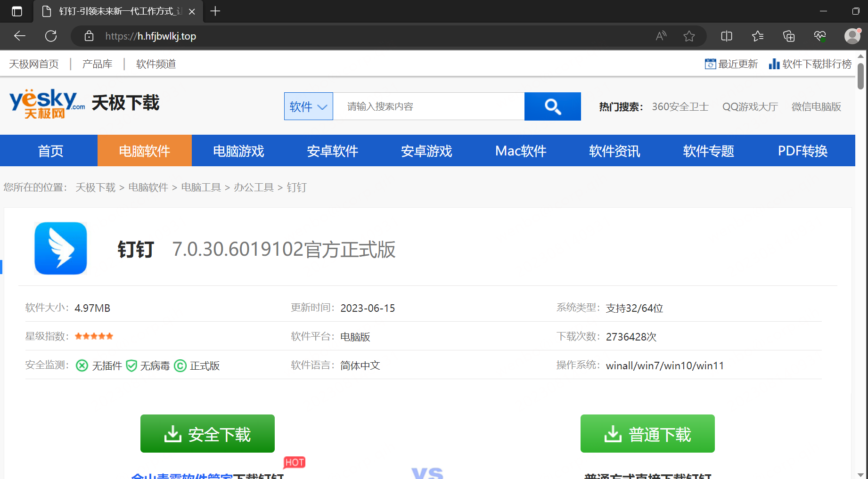The width and height of the screenshot is (868, 479).
Task: Open the 安卓软件 navigation tab
Action: [x=333, y=151]
